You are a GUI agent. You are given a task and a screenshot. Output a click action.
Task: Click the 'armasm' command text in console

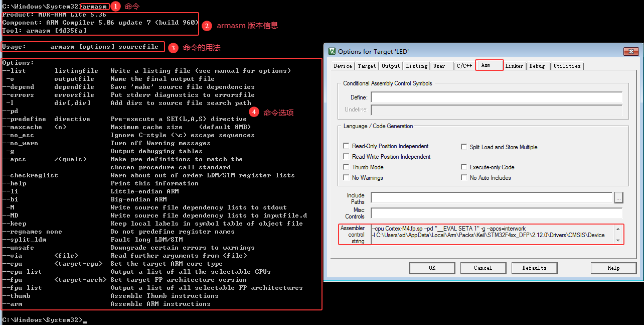pos(94,7)
